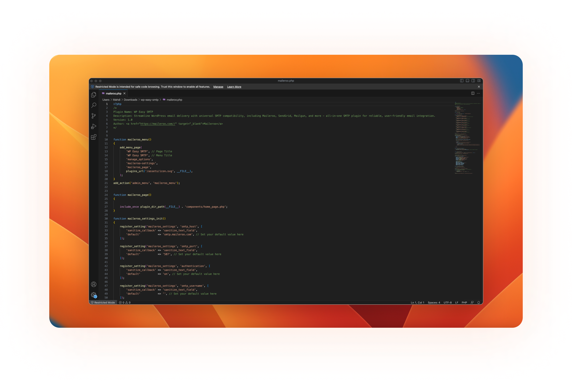The image size is (572, 392).
Task: Click maileroo.php in the breadcrumb
Action: [174, 100]
